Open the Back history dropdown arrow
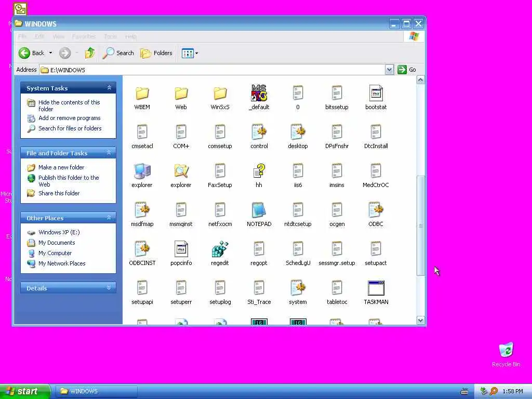The height and width of the screenshot is (399, 532). coord(50,53)
